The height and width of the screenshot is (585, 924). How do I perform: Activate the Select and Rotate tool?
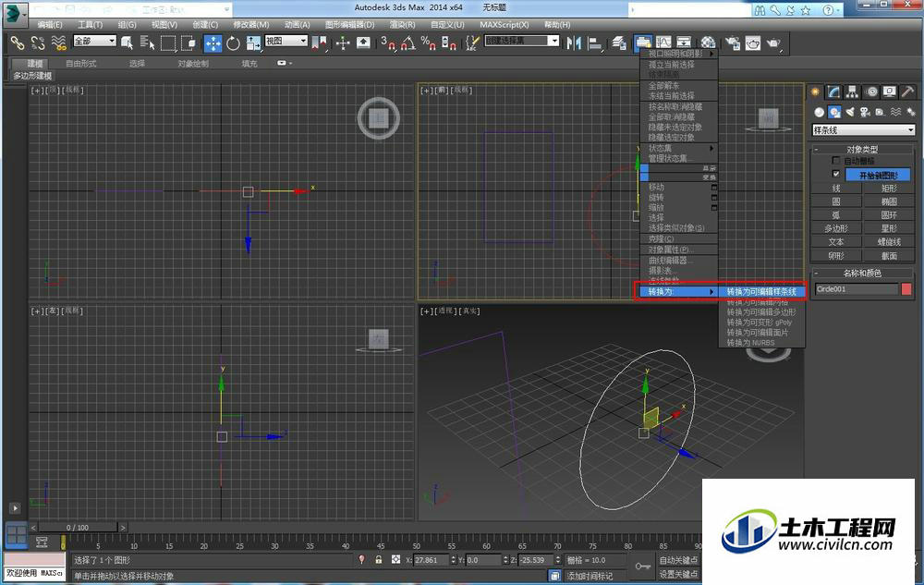point(234,43)
